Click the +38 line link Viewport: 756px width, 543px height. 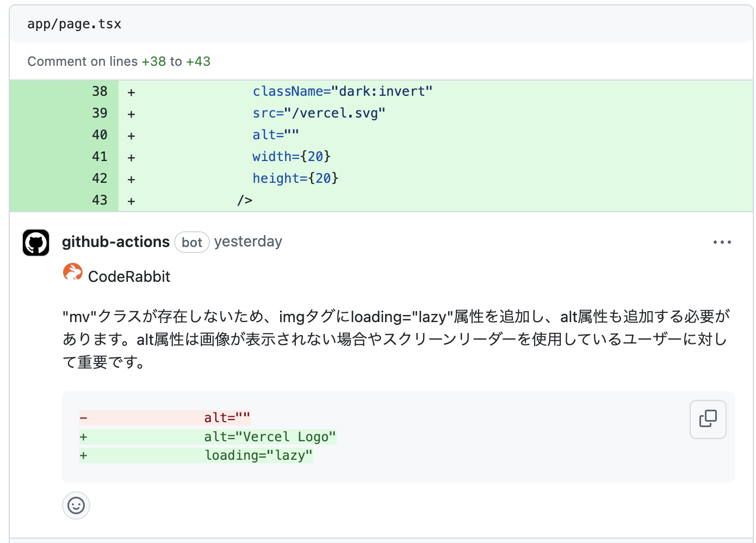[x=153, y=61]
